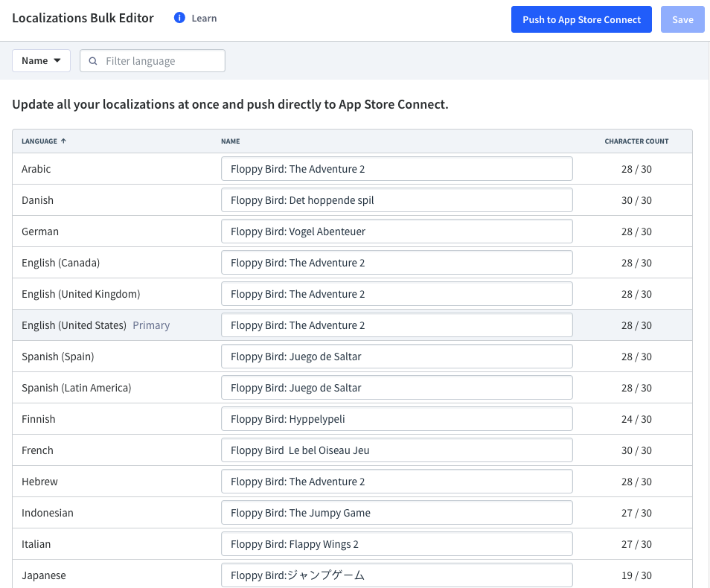This screenshot has height=588, width=710.
Task: Select the Hebrew language label
Action: pos(40,482)
